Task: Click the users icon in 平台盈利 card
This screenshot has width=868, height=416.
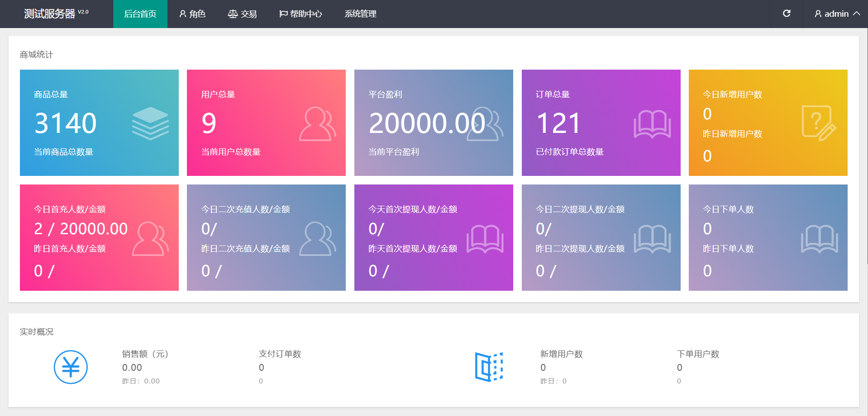Action: click(x=485, y=124)
